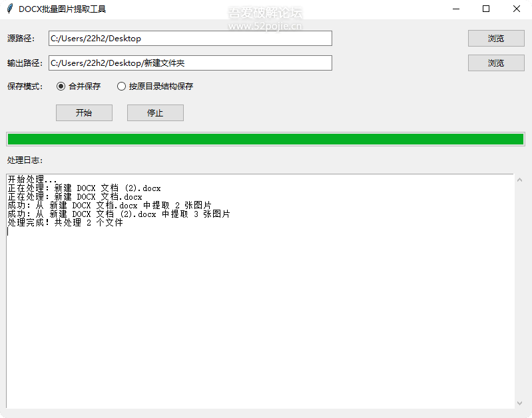The width and height of the screenshot is (532, 418).
Task: Click the output path input field
Action: (190, 63)
